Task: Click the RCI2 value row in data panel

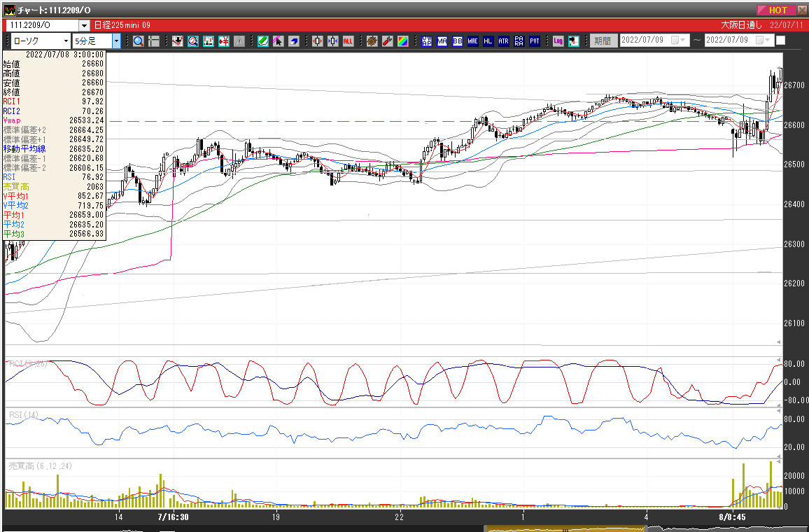Action: click(x=54, y=111)
